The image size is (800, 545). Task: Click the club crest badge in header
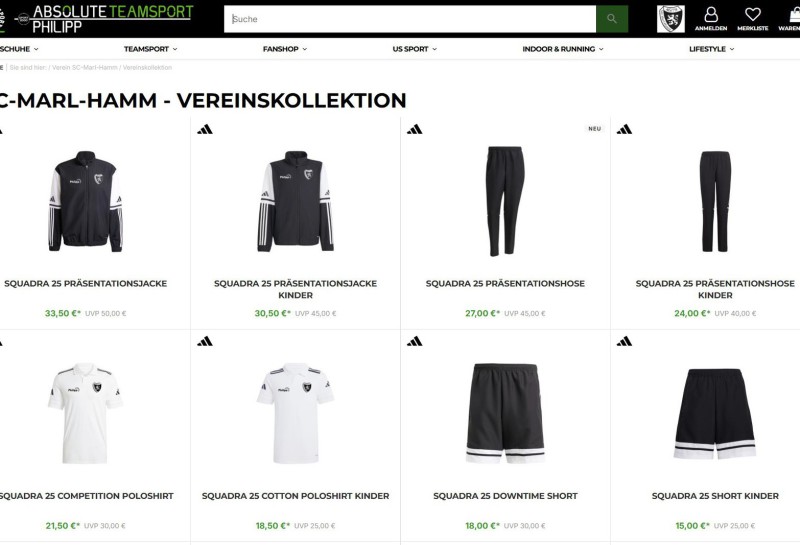[670, 19]
